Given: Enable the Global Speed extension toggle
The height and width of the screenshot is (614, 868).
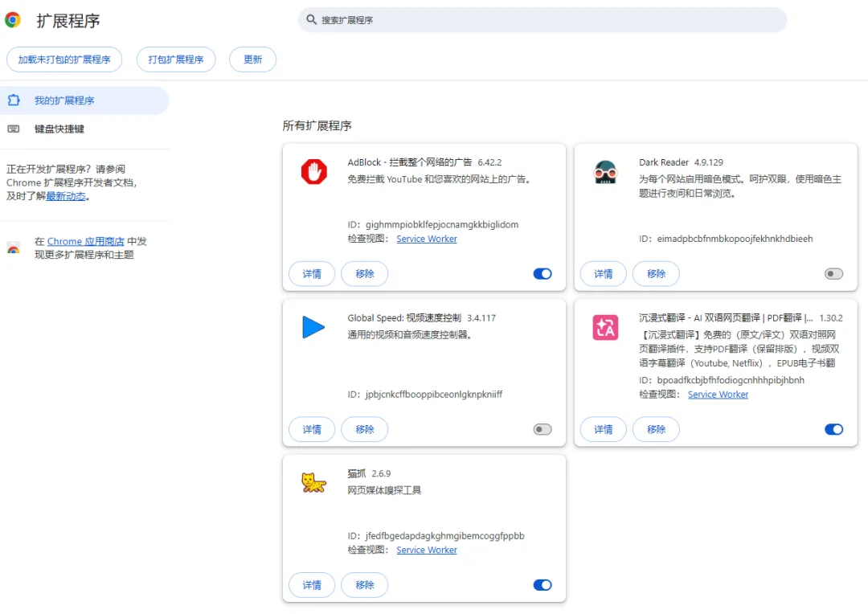Looking at the screenshot, I should tap(542, 429).
